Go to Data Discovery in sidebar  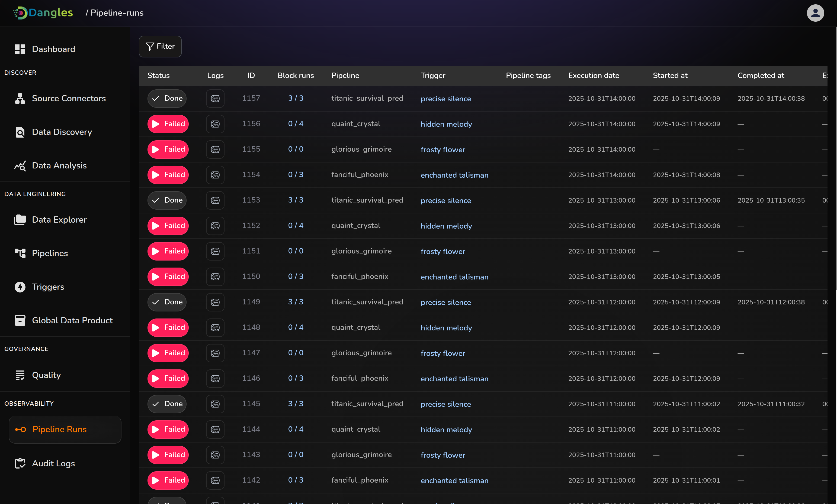tap(62, 132)
